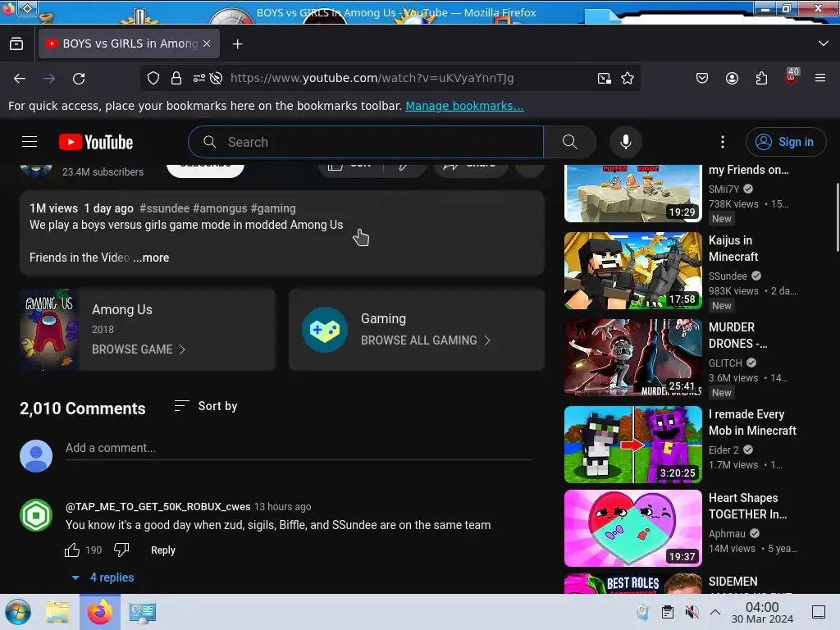Go back with Firefox back arrow
This screenshot has height=630, width=840.
pos(20,78)
